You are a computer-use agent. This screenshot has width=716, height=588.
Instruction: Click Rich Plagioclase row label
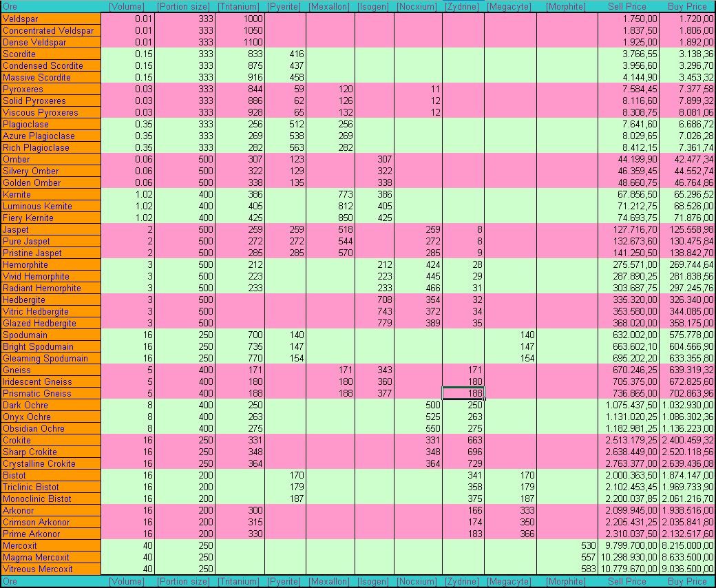tap(50, 147)
